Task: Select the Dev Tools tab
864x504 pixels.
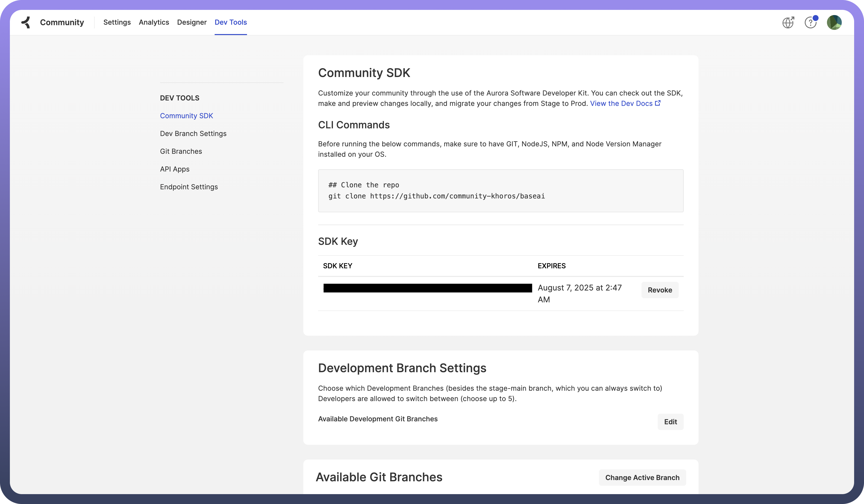Action: 230,22
